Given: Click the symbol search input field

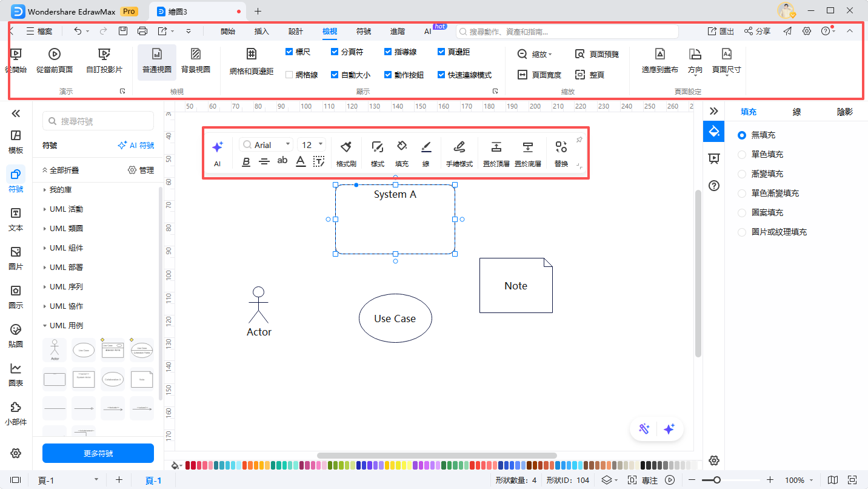Looking at the screenshot, I should (x=98, y=121).
